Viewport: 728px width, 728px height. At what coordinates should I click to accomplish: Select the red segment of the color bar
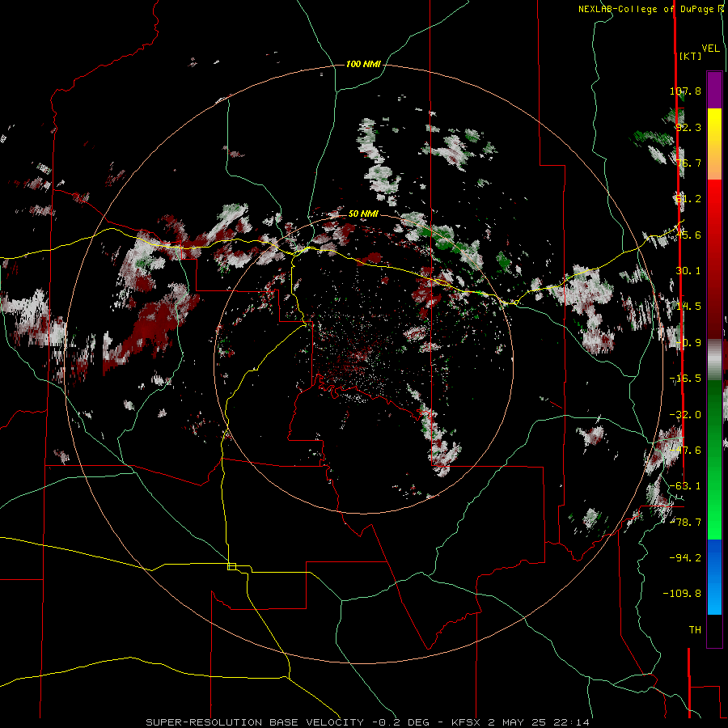(714, 259)
